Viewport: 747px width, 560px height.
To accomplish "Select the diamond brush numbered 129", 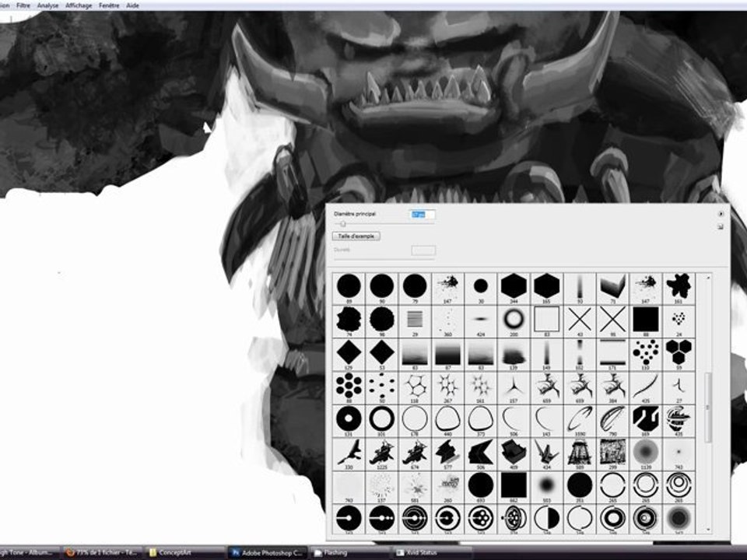I will click(349, 355).
